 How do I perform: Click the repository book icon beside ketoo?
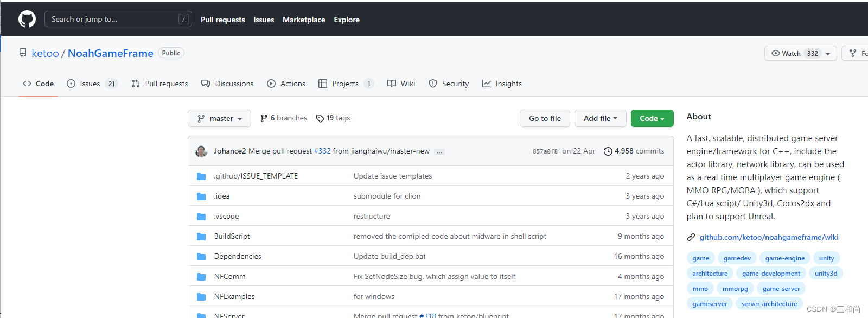23,53
